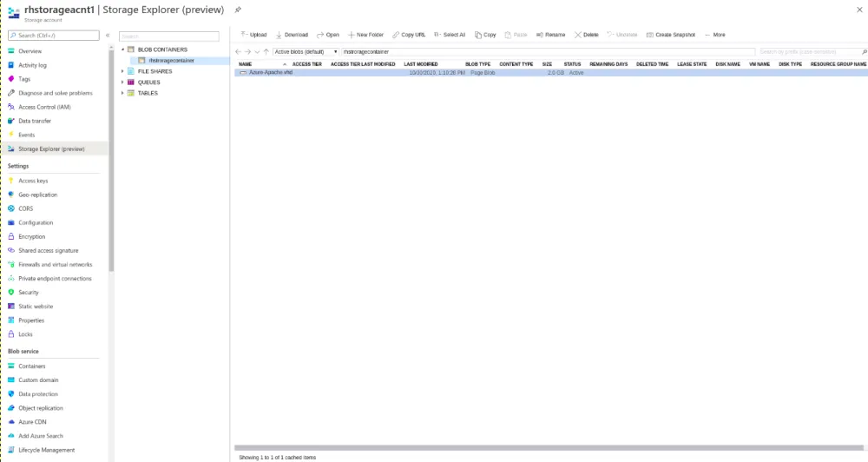Click the Geo-replication globe icon
This screenshot has width=868, height=462.
click(11, 195)
